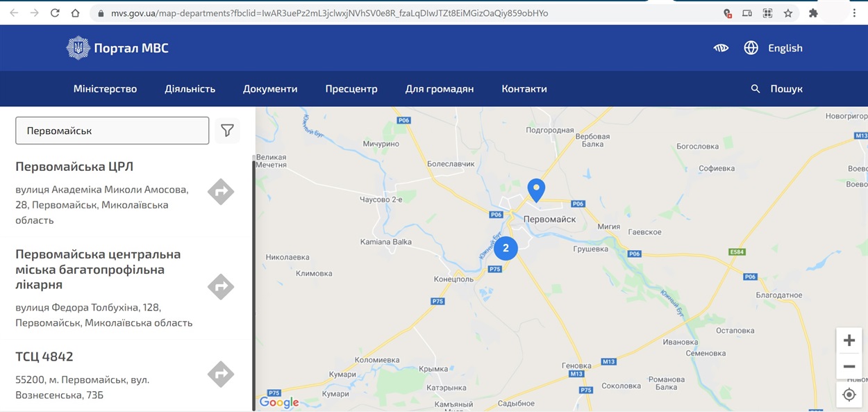The image size is (868, 412).
Task: Send this page to your devices
Action: [747, 13]
